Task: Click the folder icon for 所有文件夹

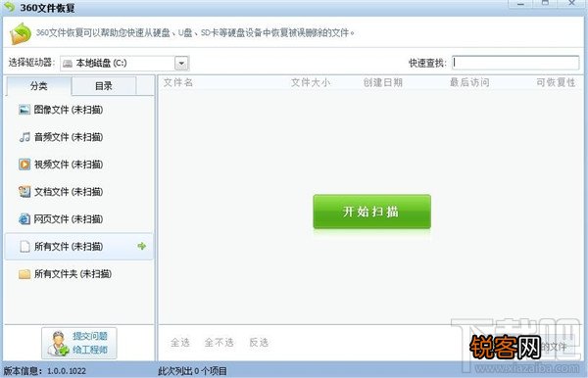Action: coord(24,274)
